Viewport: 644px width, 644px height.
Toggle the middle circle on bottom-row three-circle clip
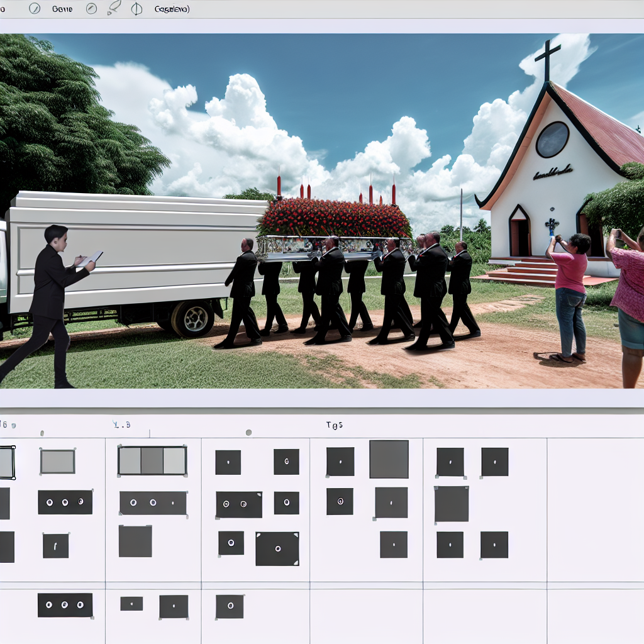pos(65,604)
